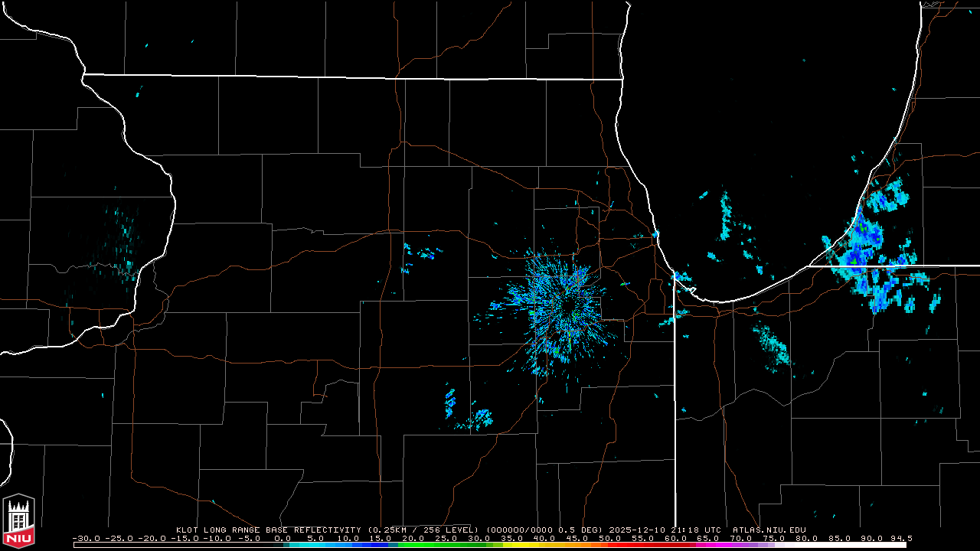
Task: Click the blue 15.0 color bar segment
Action: pyautogui.click(x=381, y=545)
